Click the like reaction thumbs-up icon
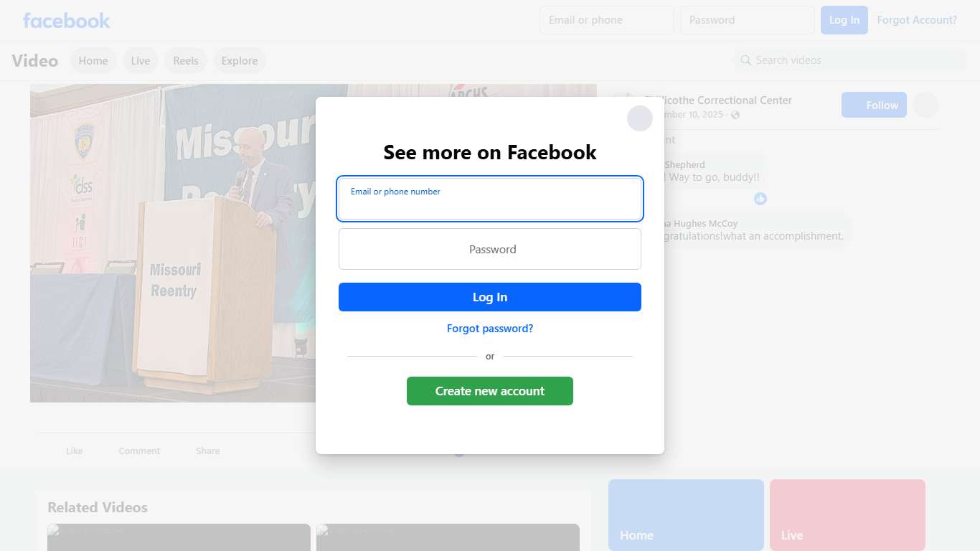 tap(760, 199)
